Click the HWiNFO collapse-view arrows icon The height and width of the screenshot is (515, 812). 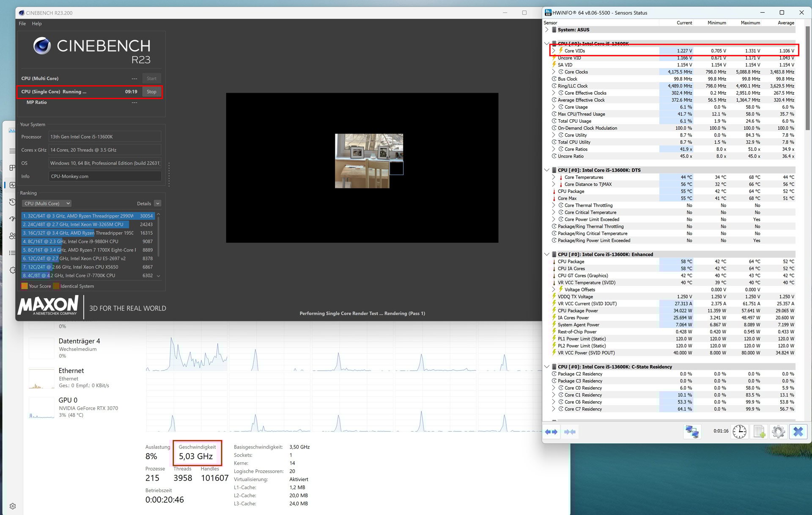pyautogui.click(x=570, y=432)
